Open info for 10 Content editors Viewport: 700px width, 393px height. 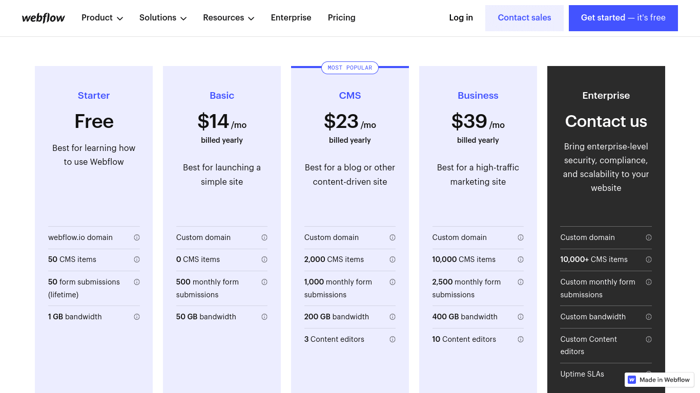click(521, 339)
